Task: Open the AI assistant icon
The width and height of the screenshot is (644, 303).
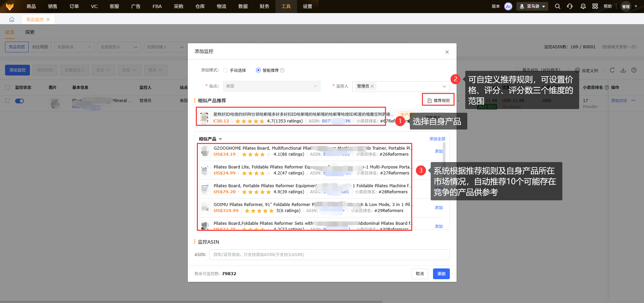Action: [x=508, y=6]
